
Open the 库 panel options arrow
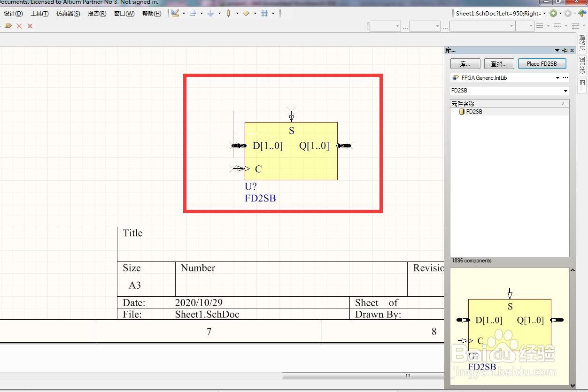coord(557,50)
